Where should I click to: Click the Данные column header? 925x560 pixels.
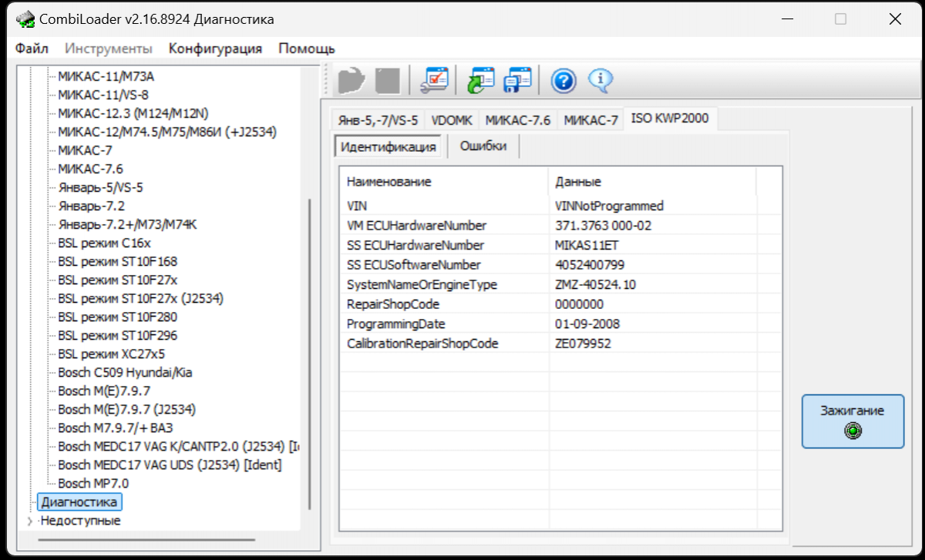tap(652, 182)
